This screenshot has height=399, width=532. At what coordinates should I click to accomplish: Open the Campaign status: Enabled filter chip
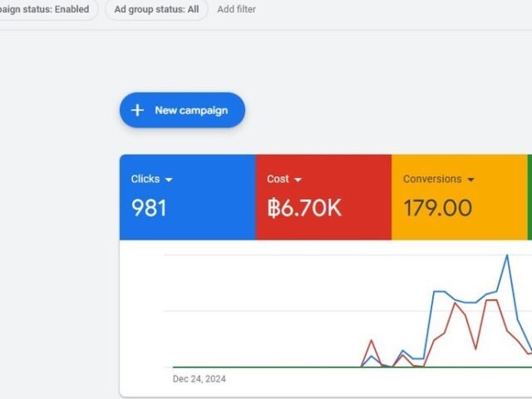click(x=46, y=9)
